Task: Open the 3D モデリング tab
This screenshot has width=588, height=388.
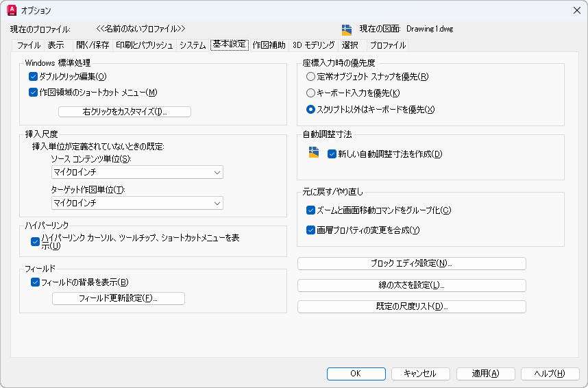Action: pos(313,45)
